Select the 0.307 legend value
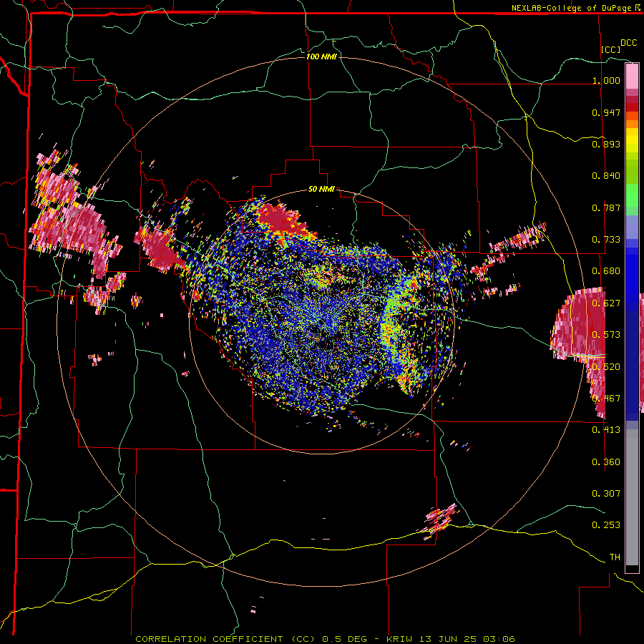The image size is (644, 644). click(606, 493)
